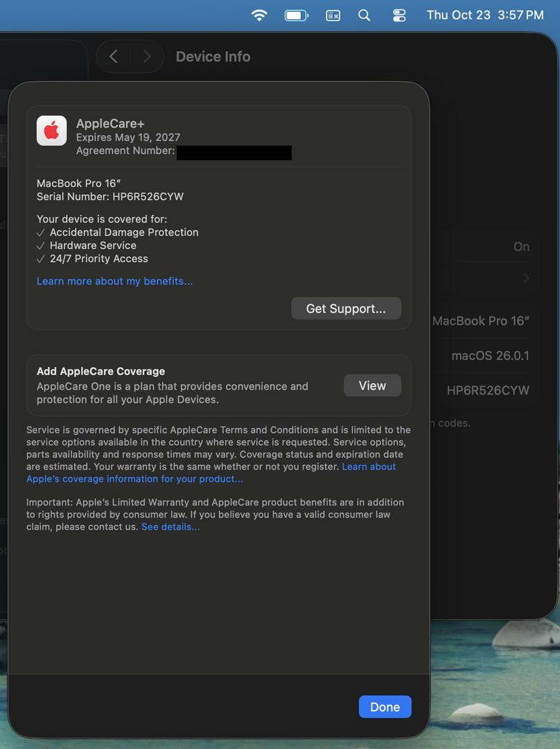
Task: Expand the row with the right chevron
Action: 526,278
